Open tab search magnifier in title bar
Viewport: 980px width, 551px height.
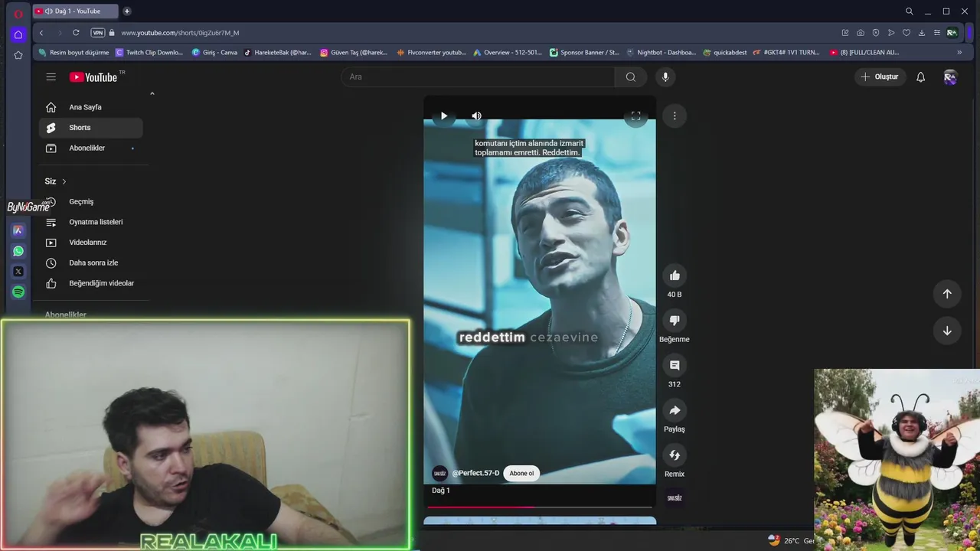click(910, 11)
